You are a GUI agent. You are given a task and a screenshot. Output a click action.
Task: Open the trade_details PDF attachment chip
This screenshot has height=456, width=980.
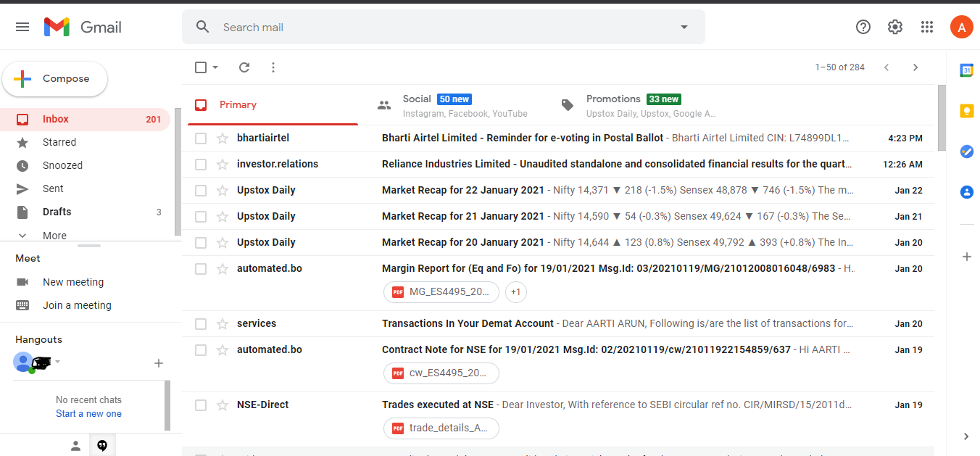[441, 428]
